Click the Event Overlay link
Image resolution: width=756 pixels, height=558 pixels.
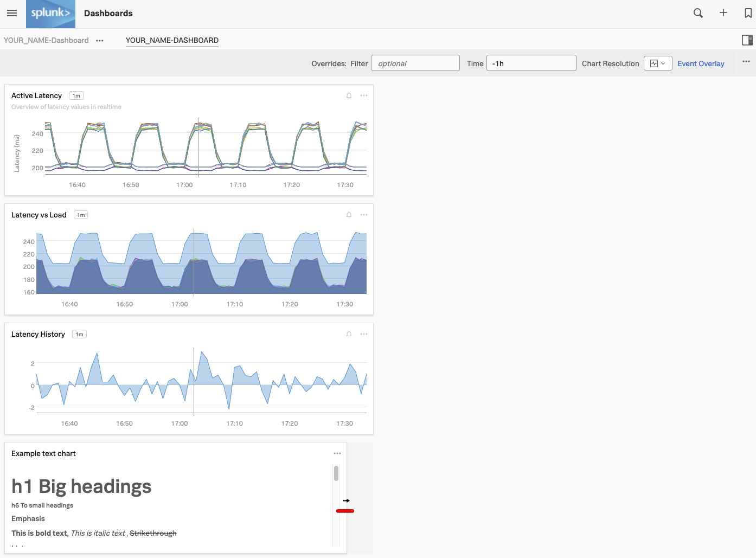coord(701,63)
